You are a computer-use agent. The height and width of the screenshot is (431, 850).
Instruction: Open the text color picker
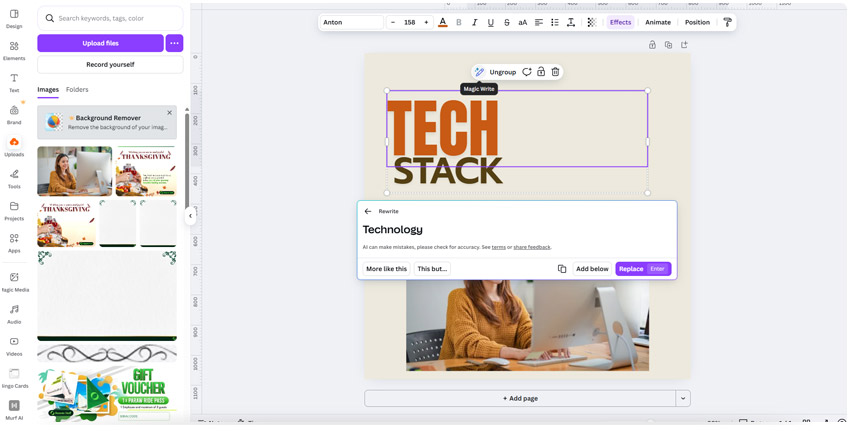pyautogui.click(x=443, y=22)
